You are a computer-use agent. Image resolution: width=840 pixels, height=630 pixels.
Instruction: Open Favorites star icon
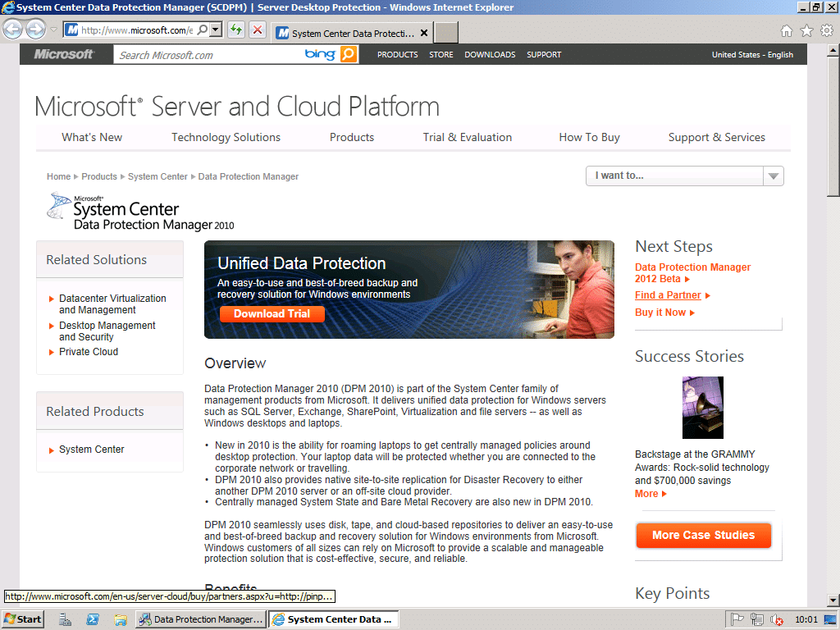[807, 30]
